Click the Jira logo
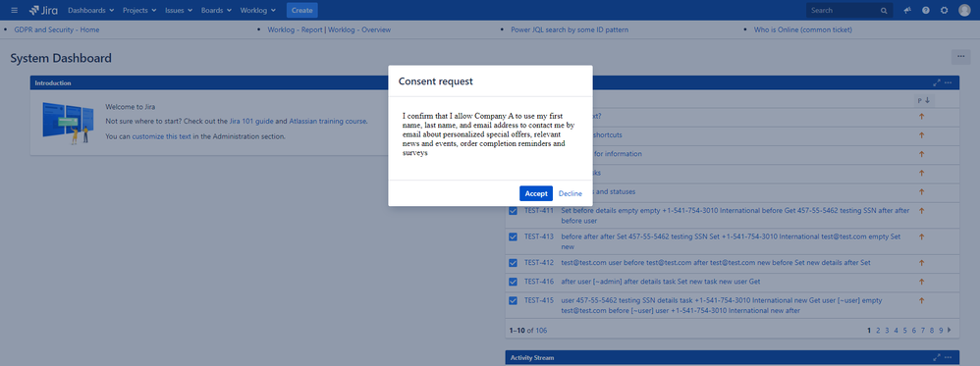 [42, 10]
